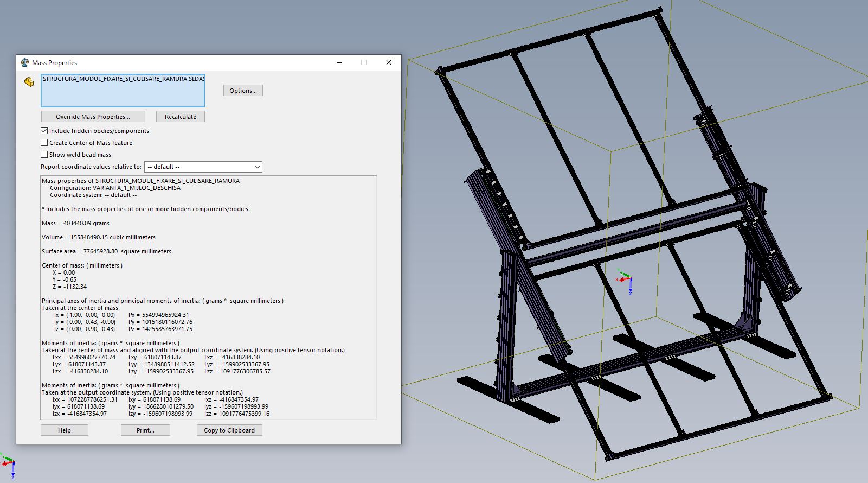Click the Report coordinate values relative to label
Screen dimensions: 868x483
tap(91, 167)
